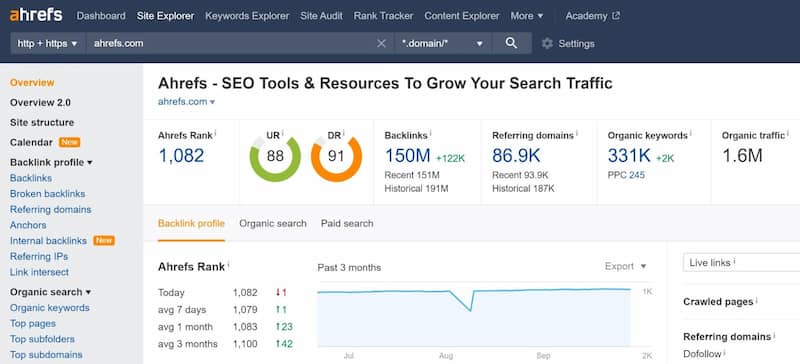
Task: Open Settings gear in search bar
Action: click(568, 43)
